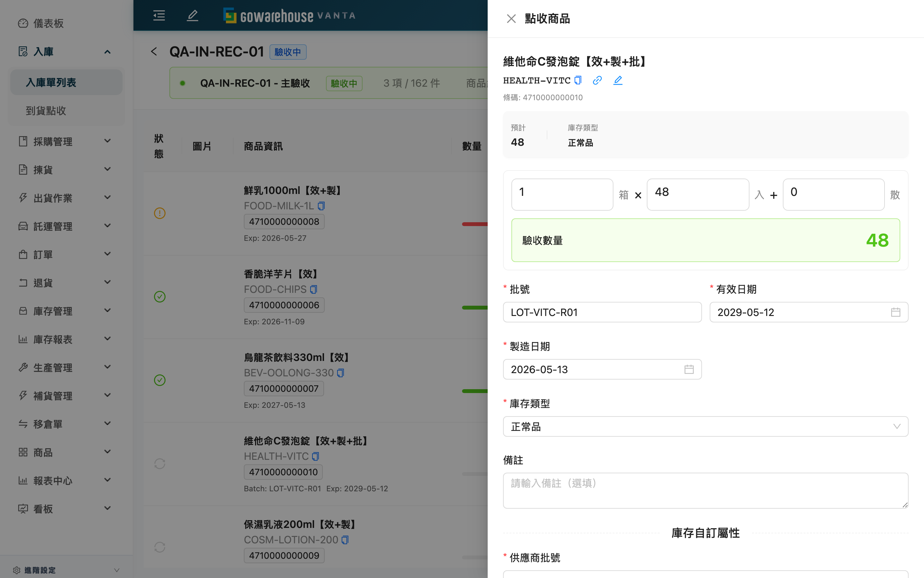Click the 批號 input with LOT-VITC-R01
Image resolution: width=924 pixels, height=578 pixels.
click(x=602, y=312)
